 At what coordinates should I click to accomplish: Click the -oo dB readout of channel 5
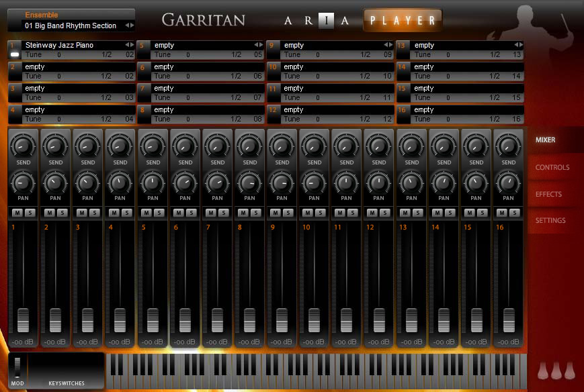152,342
